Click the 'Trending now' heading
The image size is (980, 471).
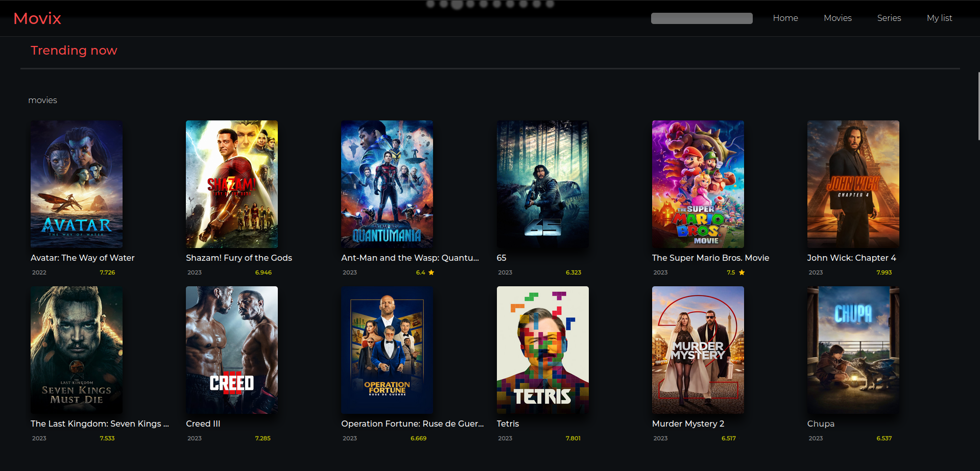point(74,51)
